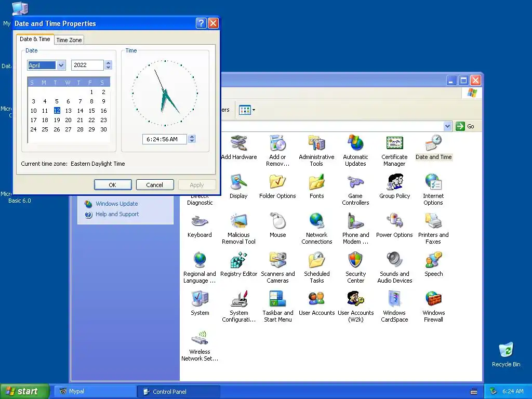532x399 pixels.
Task: Select April 1 in the calendar
Action: tap(91, 92)
